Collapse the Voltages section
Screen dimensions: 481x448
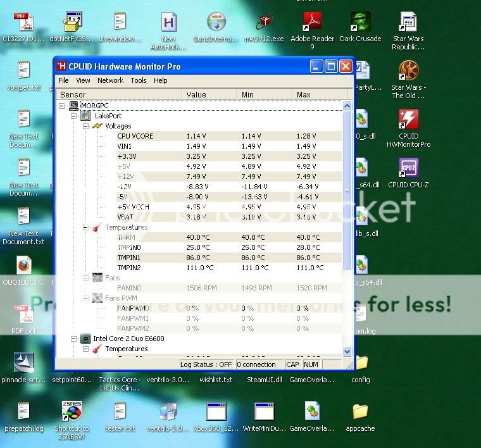coord(86,126)
